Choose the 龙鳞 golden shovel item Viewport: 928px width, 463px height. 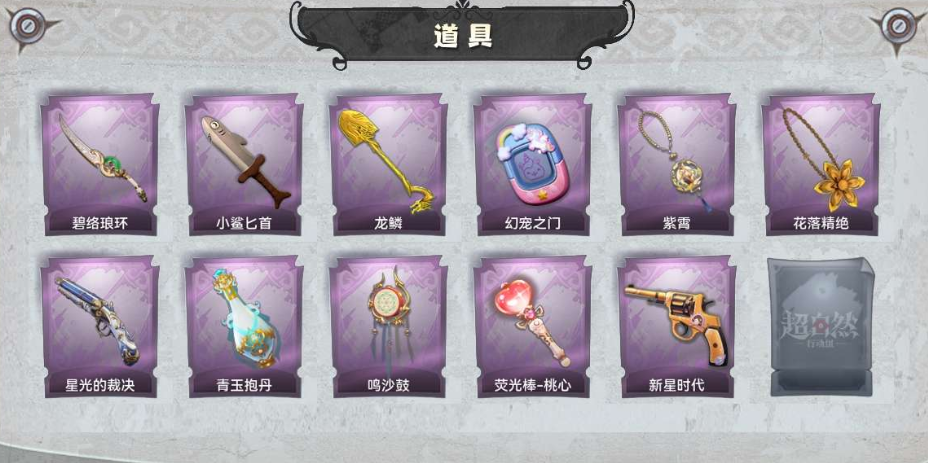[x=388, y=165]
